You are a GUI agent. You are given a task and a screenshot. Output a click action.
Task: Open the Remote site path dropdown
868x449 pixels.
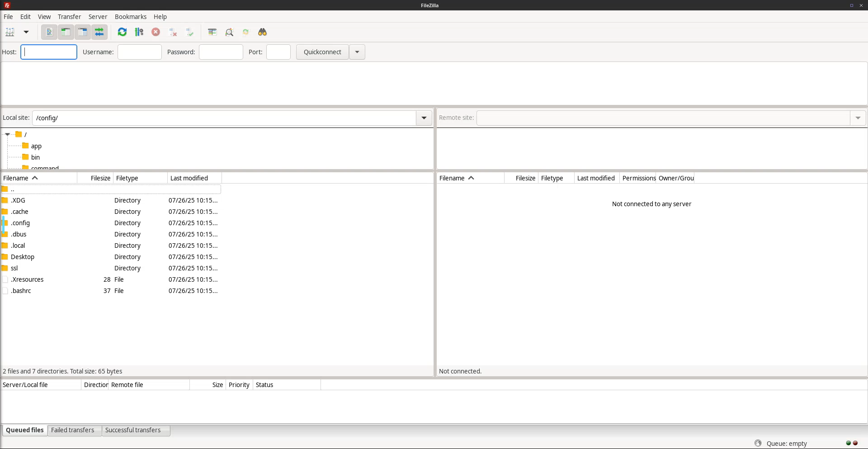(x=858, y=118)
